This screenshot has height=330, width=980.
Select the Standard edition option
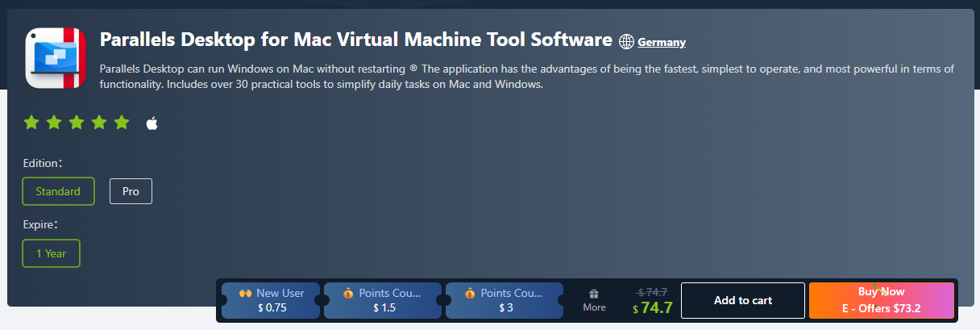[58, 191]
